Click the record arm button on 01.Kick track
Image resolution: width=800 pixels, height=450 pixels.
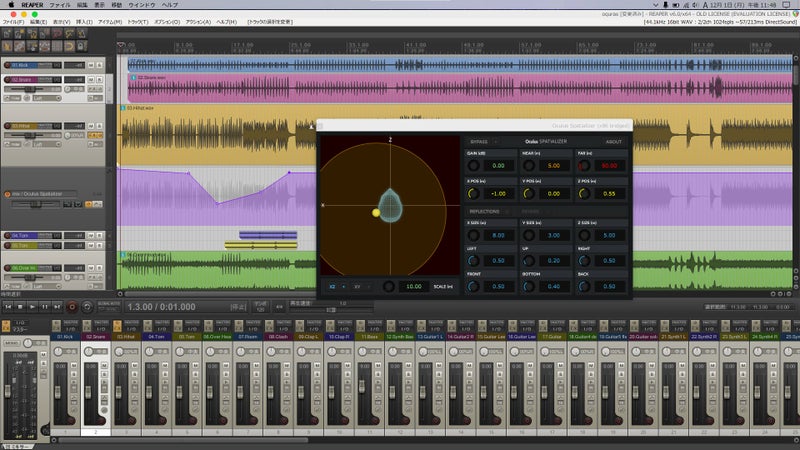[7, 65]
